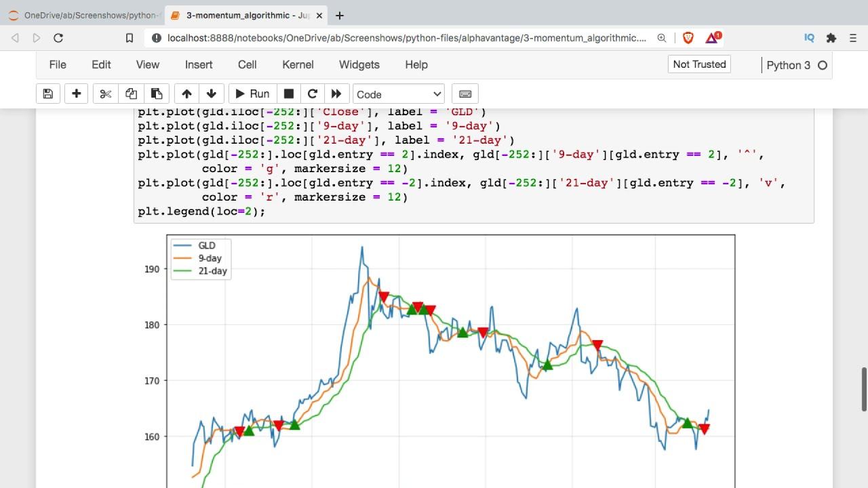Click the code line plotting gld 'Close'
Viewport: 868px width, 488px height.
click(x=312, y=112)
